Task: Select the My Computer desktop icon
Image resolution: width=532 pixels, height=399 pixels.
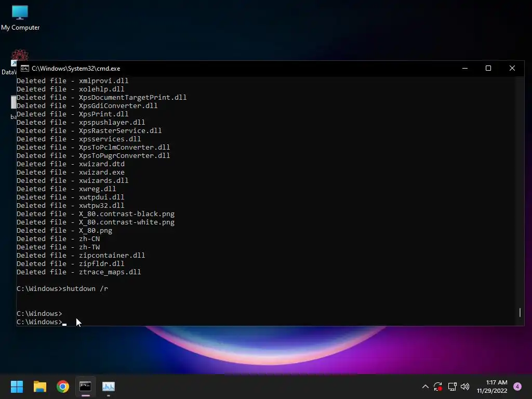Action: (20, 18)
